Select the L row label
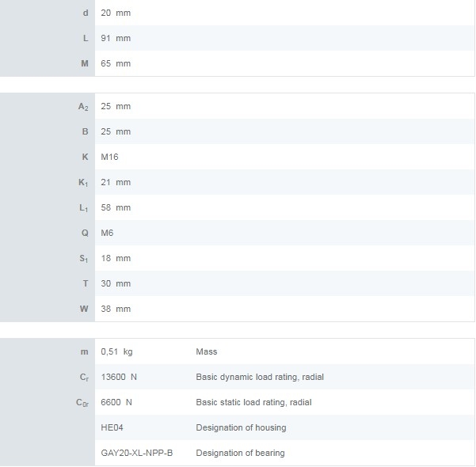 point(86,38)
